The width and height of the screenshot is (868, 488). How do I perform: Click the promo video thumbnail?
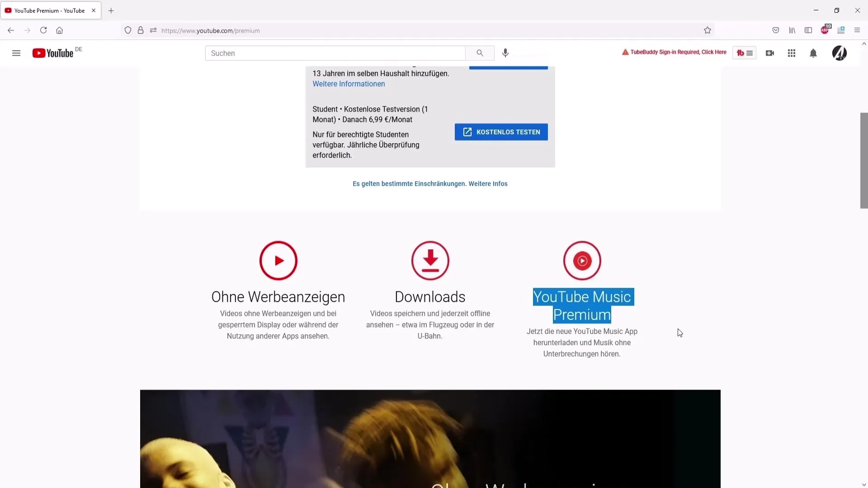click(430, 439)
